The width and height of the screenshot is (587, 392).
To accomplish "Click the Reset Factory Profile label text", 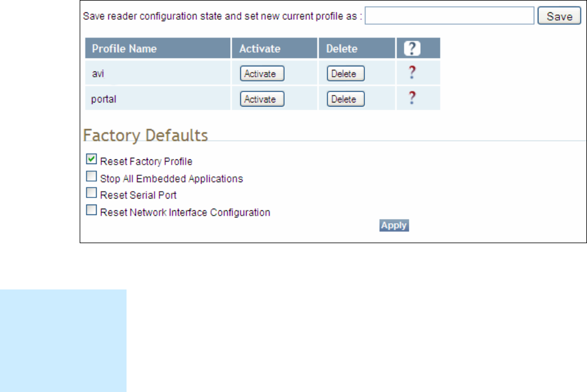I will point(146,161).
